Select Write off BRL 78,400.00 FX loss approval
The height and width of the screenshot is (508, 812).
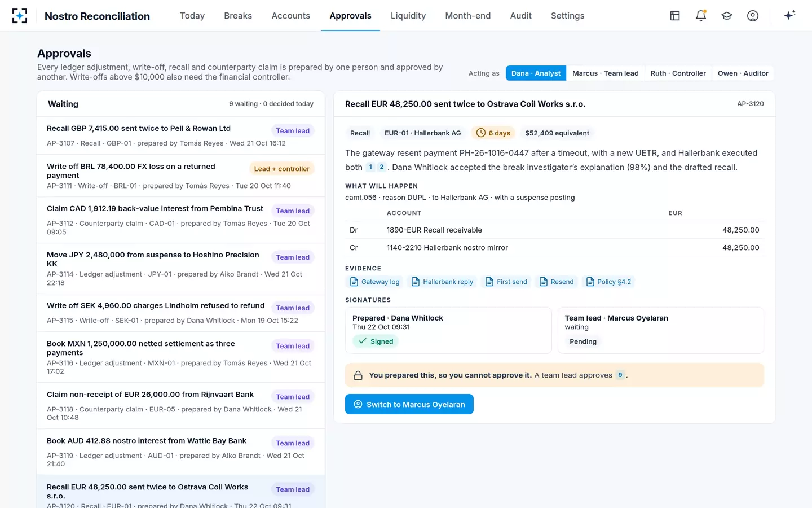click(x=180, y=176)
